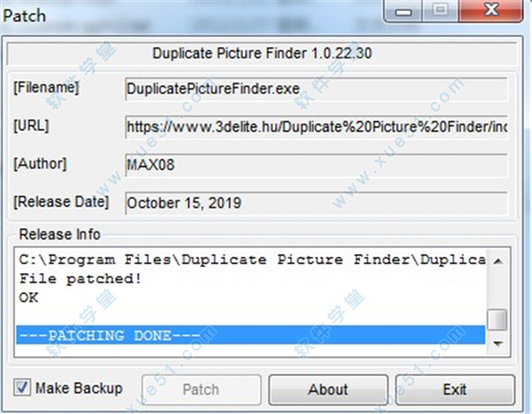Click the scroll up arrow in Release Info
This screenshot has width=532, height=414.
click(x=497, y=261)
